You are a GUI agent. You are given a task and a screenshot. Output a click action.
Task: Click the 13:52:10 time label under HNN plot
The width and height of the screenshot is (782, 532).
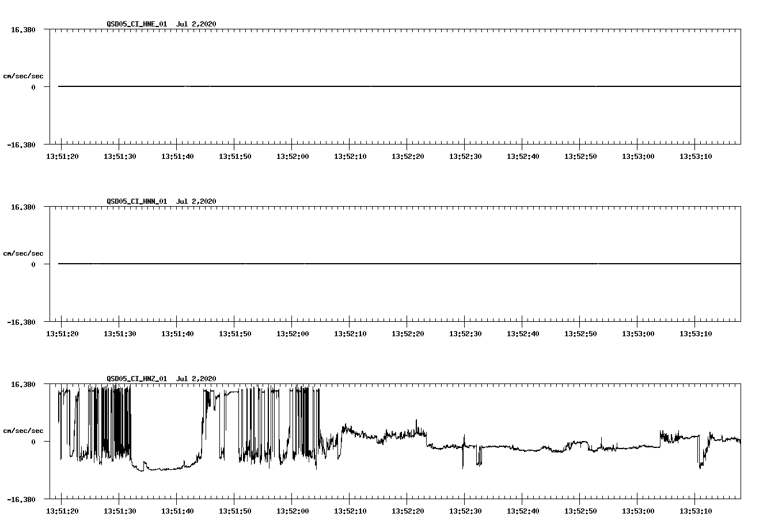tap(350, 334)
